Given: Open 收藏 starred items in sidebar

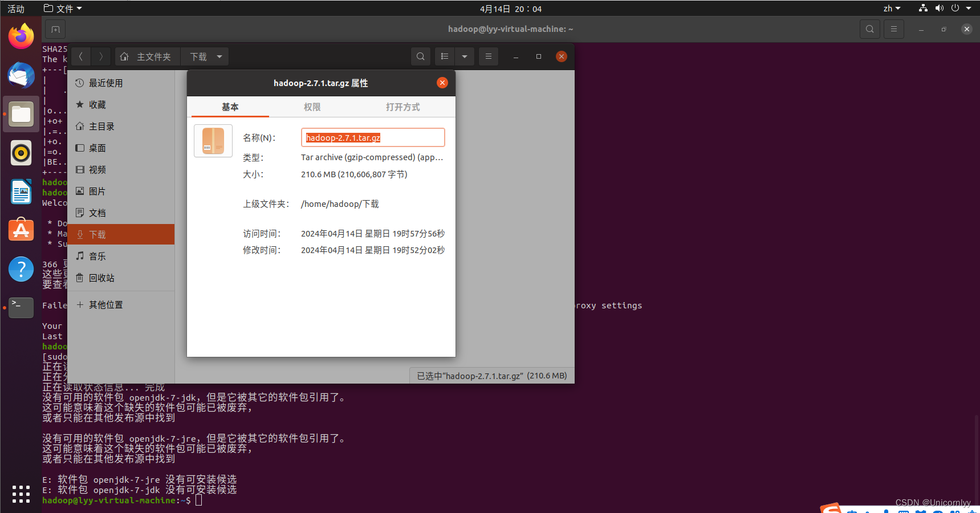Looking at the screenshot, I should (x=121, y=105).
